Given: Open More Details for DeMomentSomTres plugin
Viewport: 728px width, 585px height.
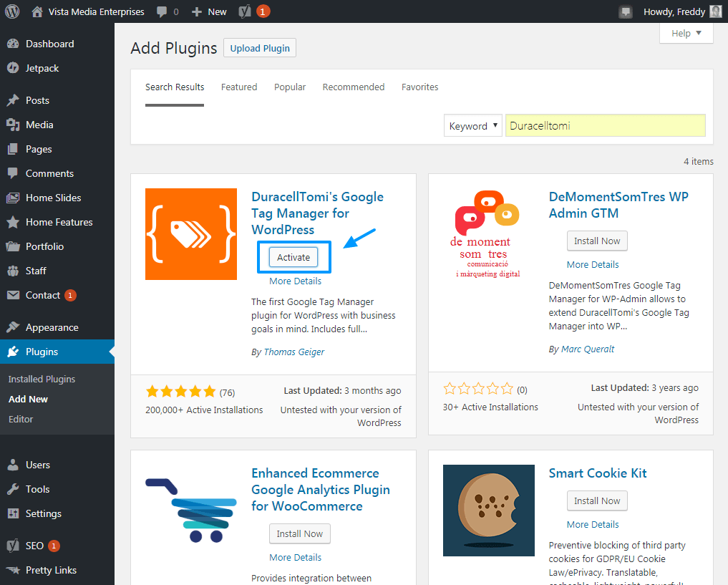Looking at the screenshot, I should tap(593, 265).
